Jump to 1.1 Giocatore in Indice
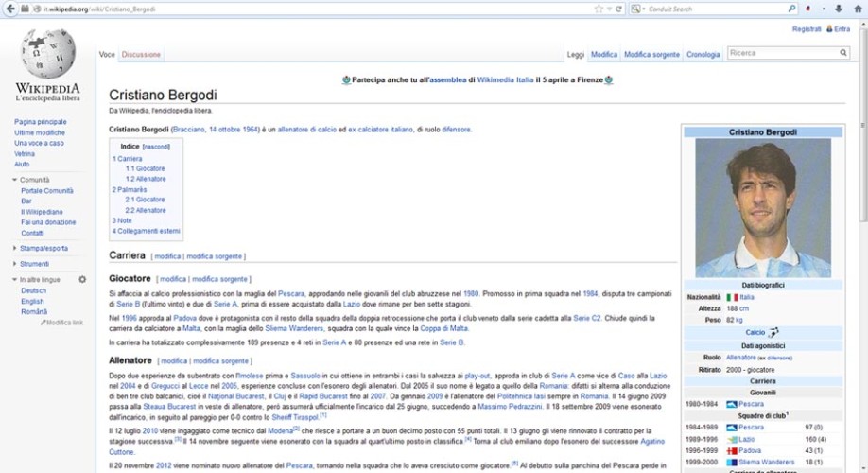This screenshot has height=473, width=868. coord(145,168)
